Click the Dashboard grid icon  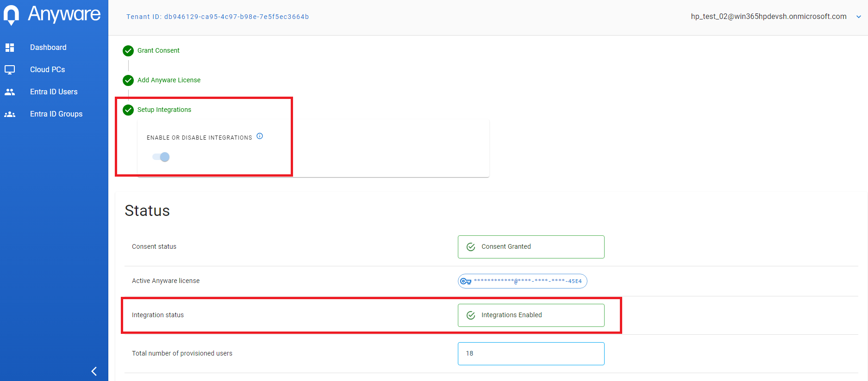(x=10, y=47)
